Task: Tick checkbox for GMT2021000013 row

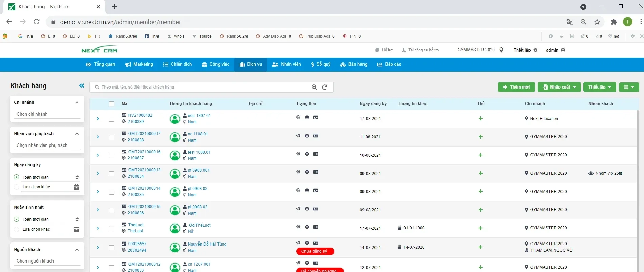Action: pyautogui.click(x=112, y=174)
